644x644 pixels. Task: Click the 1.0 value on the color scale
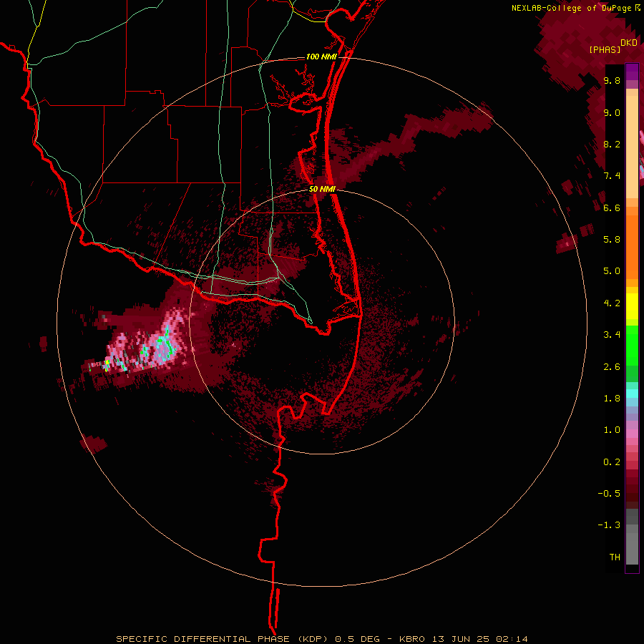tap(612, 430)
